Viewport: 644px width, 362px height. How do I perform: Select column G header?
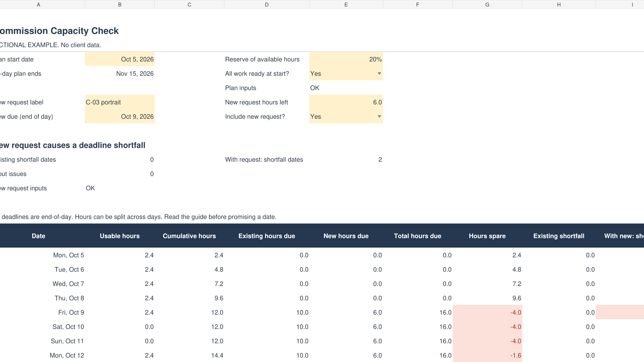coord(487,5)
